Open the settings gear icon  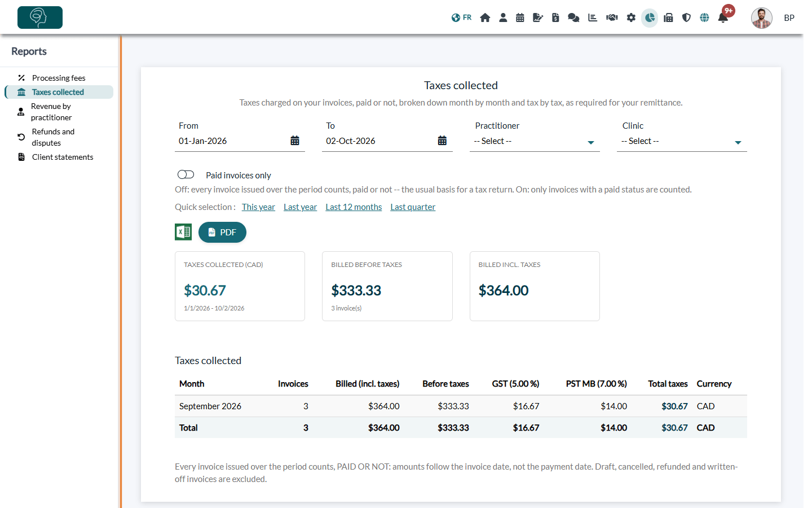pyautogui.click(x=631, y=17)
